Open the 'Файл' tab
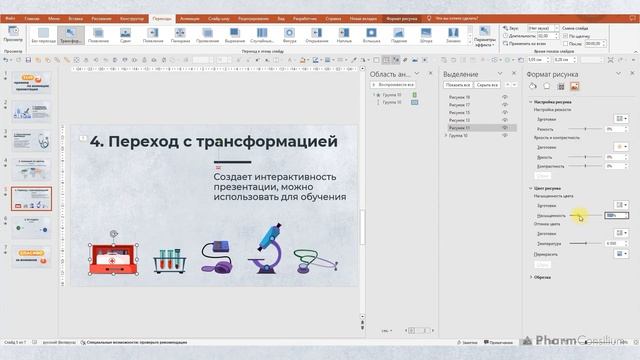The width and height of the screenshot is (640, 360). point(10,18)
